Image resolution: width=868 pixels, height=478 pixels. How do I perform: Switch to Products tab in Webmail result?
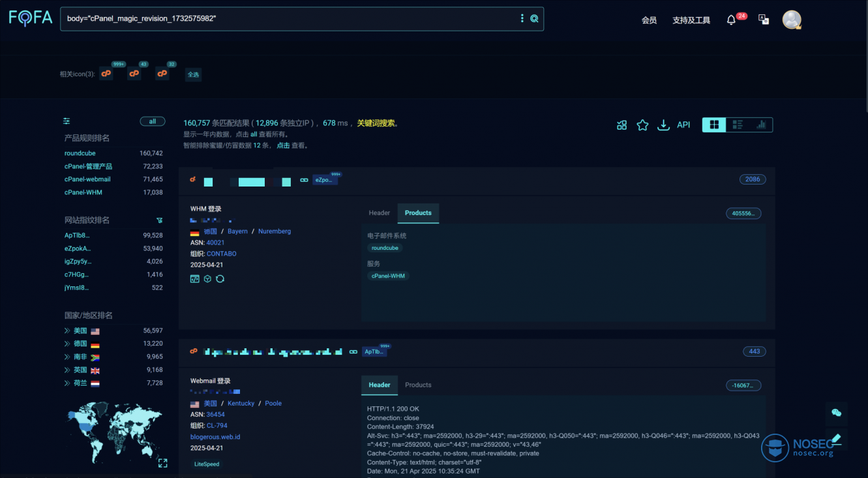click(418, 385)
